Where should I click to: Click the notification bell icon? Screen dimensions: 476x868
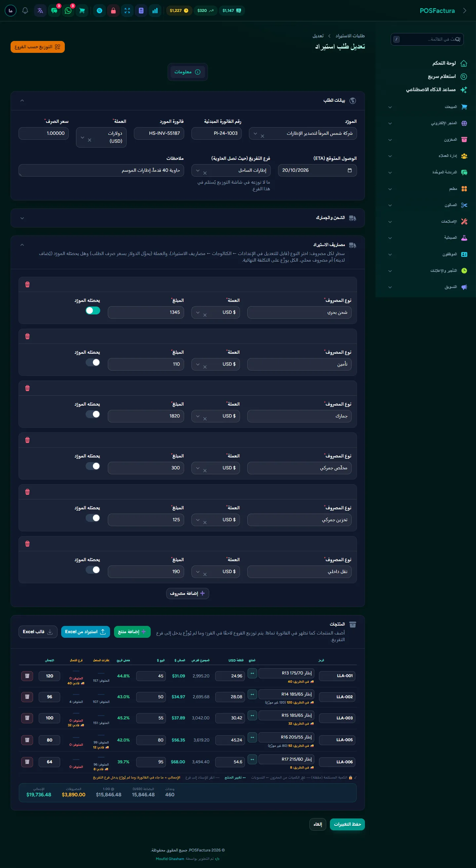coord(25,11)
